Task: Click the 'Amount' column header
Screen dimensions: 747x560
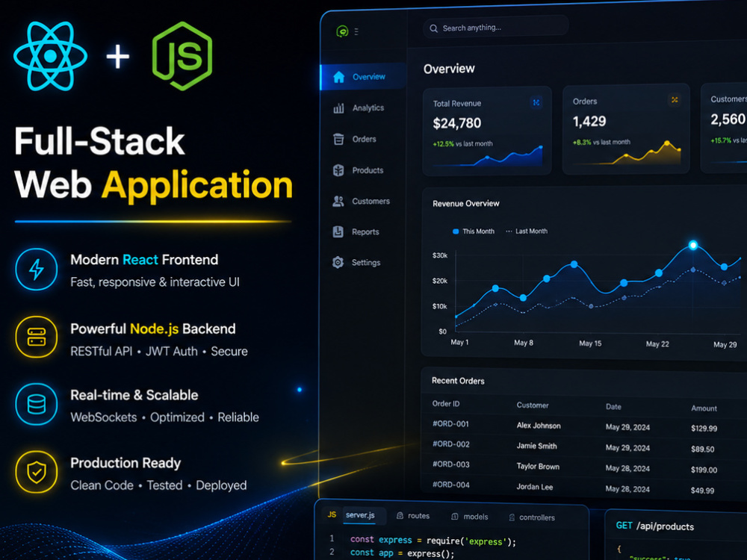Action: pyautogui.click(x=704, y=408)
